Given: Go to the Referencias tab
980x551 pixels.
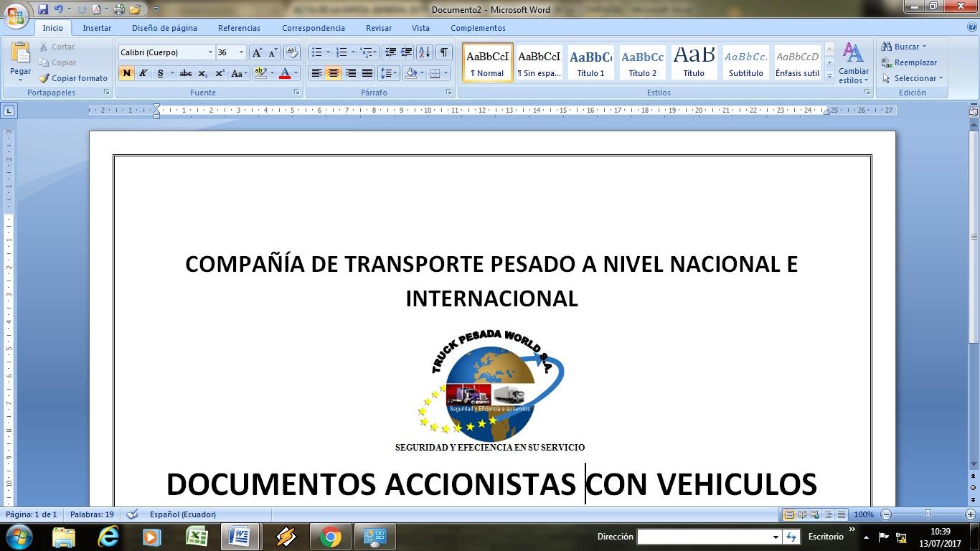Looking at the screenshot, I should pyautogui.click(x=239, y=28).
